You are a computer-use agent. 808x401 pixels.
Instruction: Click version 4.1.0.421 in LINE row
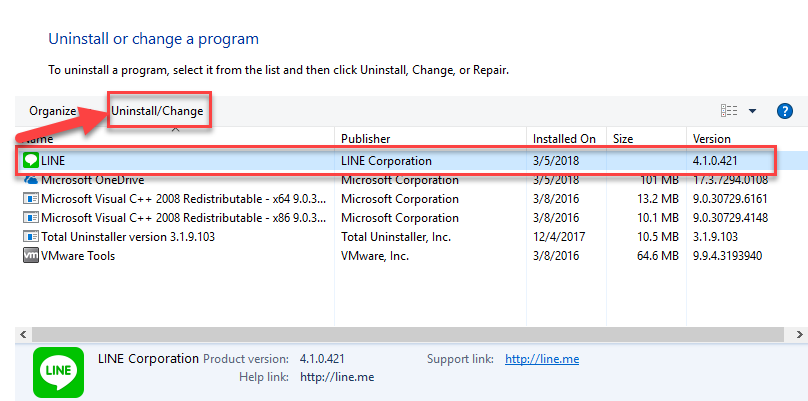pos(715,161)
